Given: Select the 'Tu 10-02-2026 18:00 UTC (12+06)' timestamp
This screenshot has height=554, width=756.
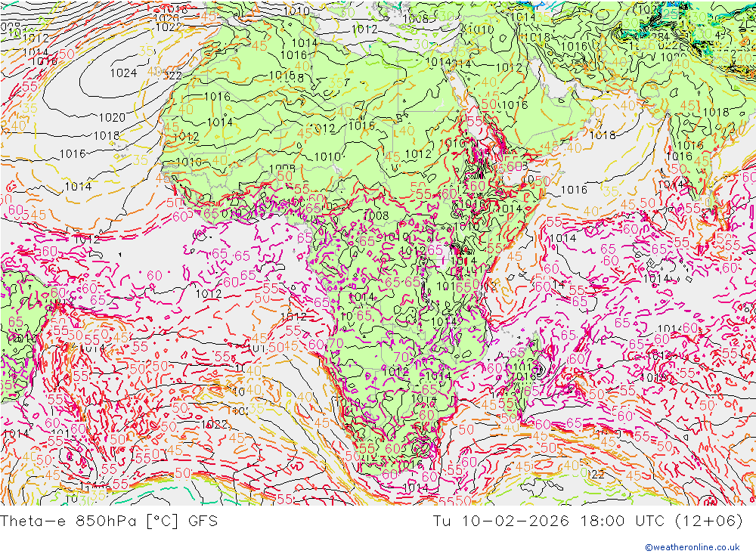Looking at the screenshot, I should pos(587,521).
